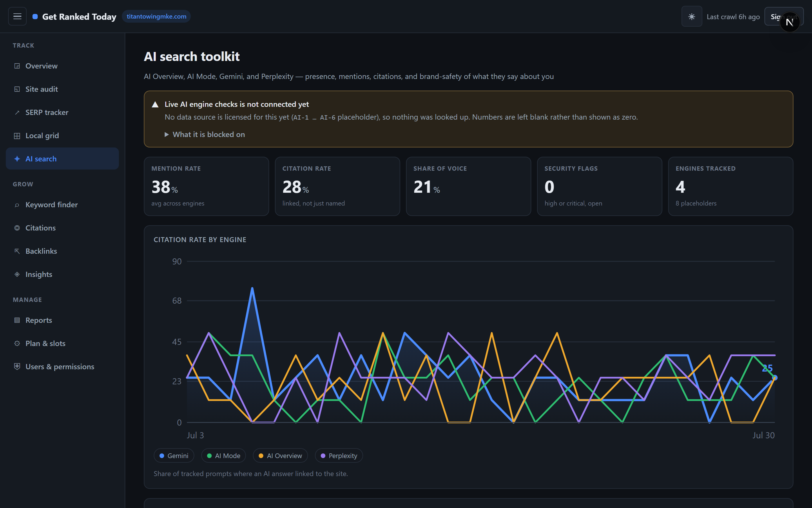The height and width of the screenshot is (508, 812).
Task: Open the Citations menu item
Action: click(62, 228)
